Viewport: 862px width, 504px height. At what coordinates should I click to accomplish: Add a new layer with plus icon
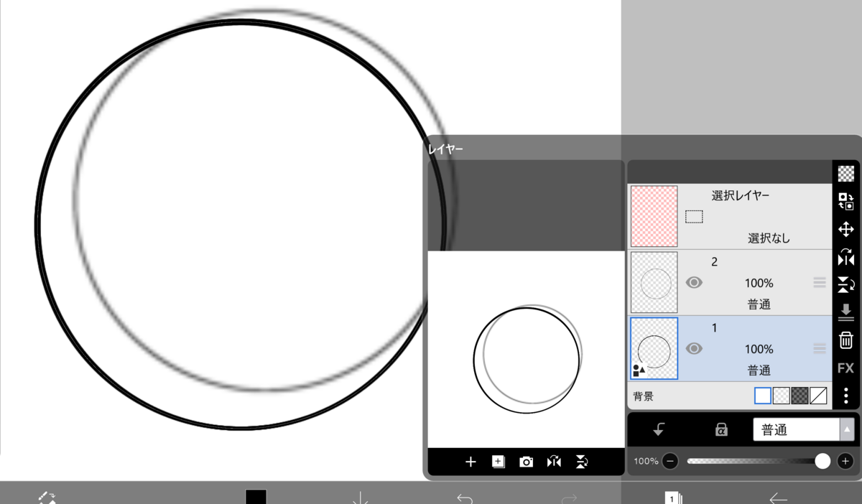coord(471,462)
